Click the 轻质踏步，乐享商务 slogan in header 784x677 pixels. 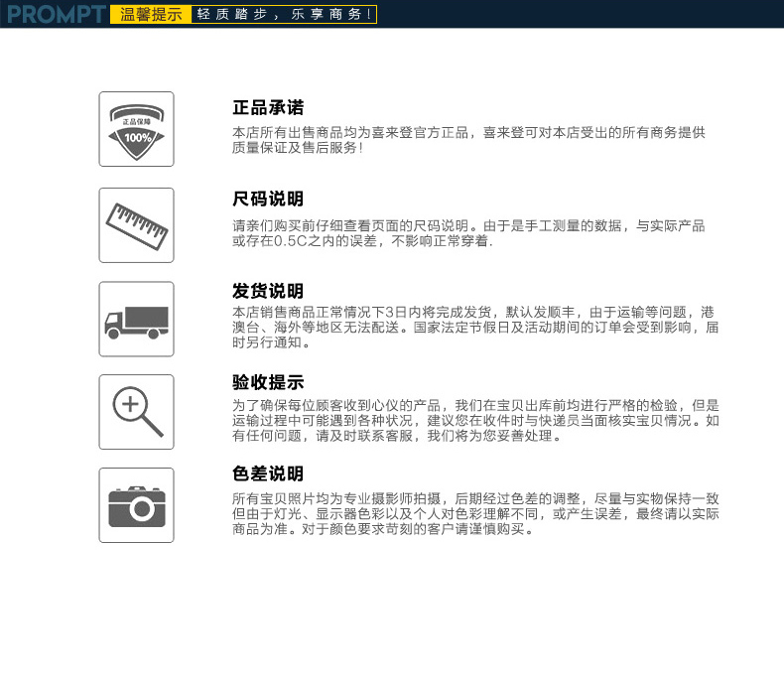click(285, 15)
